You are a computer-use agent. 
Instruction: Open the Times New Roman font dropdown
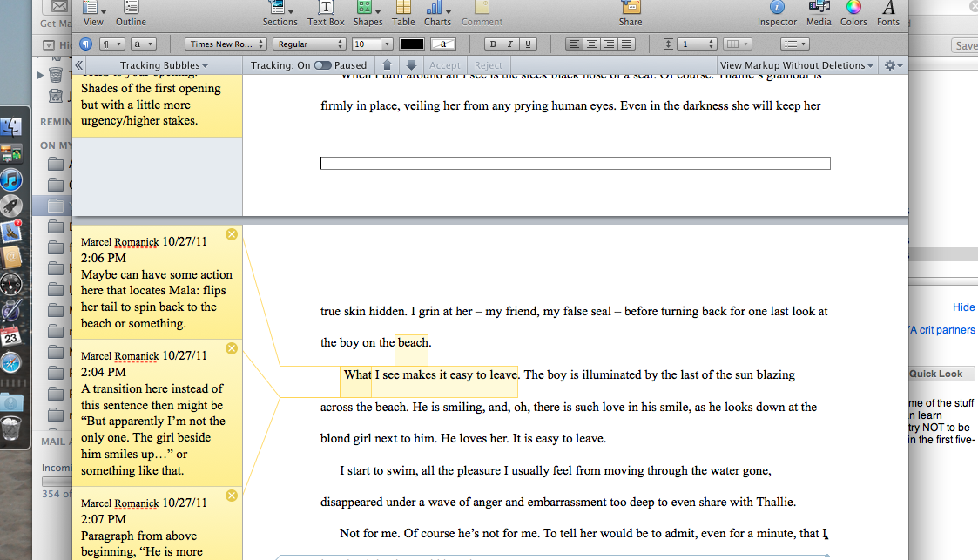pos(226,44)
